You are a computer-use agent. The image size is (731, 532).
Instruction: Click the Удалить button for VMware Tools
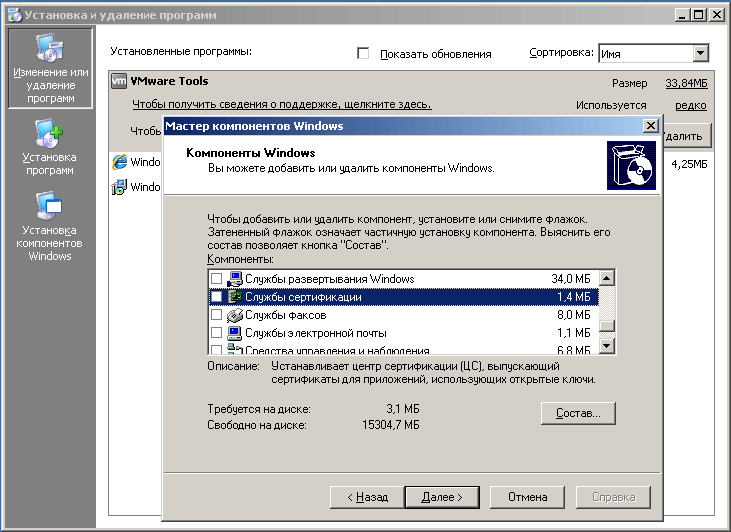(x=686, y=136)
